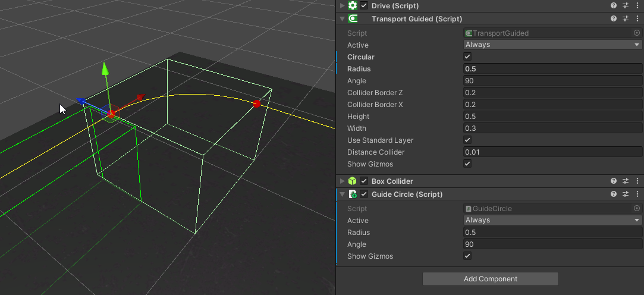Click the Add Component button
The image size is (644, 295).
coord(490,279)
